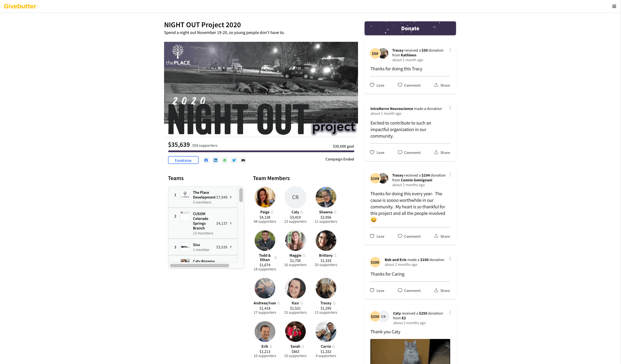Share campaign on Twitter
The width and height of the screenshot is (621, 364).
tap(234, 160)
